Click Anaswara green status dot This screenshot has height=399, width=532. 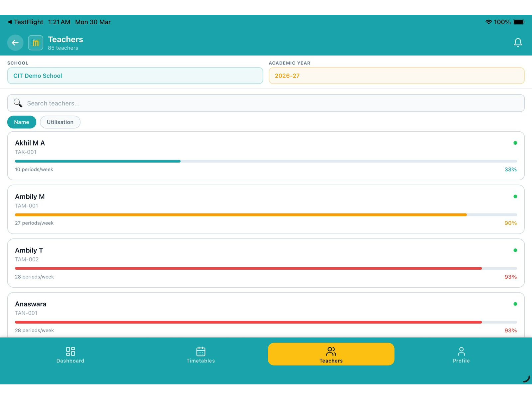pyautogui.click(x=515, y=304)
